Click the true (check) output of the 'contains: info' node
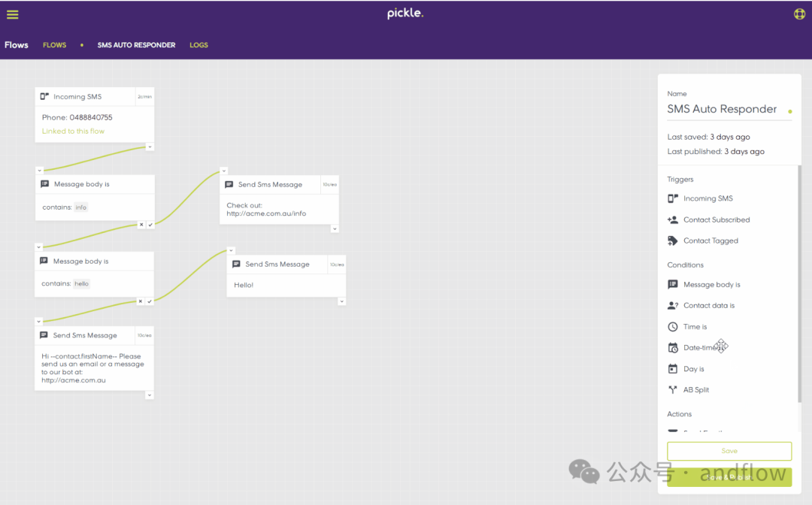 pos(150,225)
